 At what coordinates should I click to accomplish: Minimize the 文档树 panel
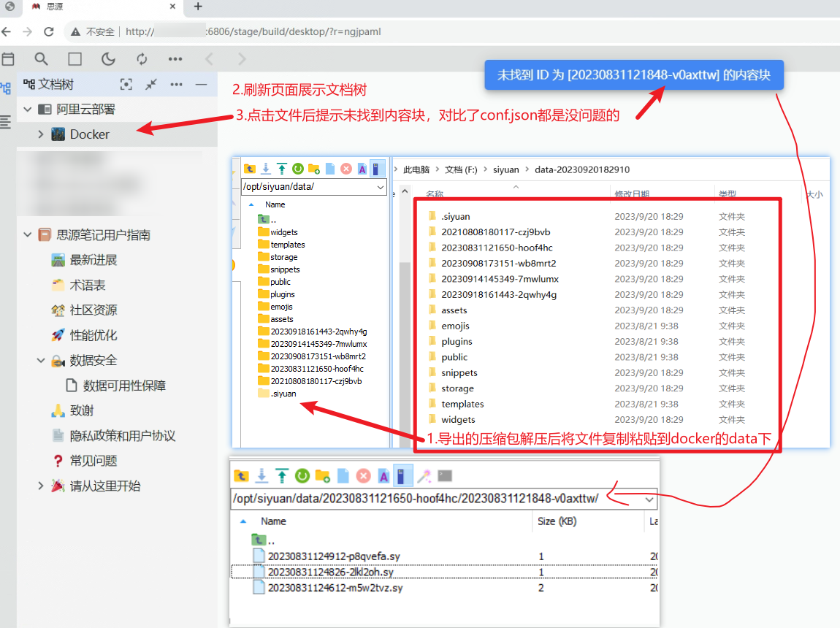coord(201,84)
